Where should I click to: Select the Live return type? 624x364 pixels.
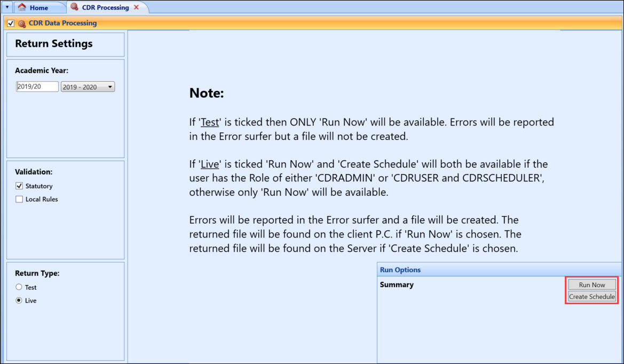tap(19, 300)
